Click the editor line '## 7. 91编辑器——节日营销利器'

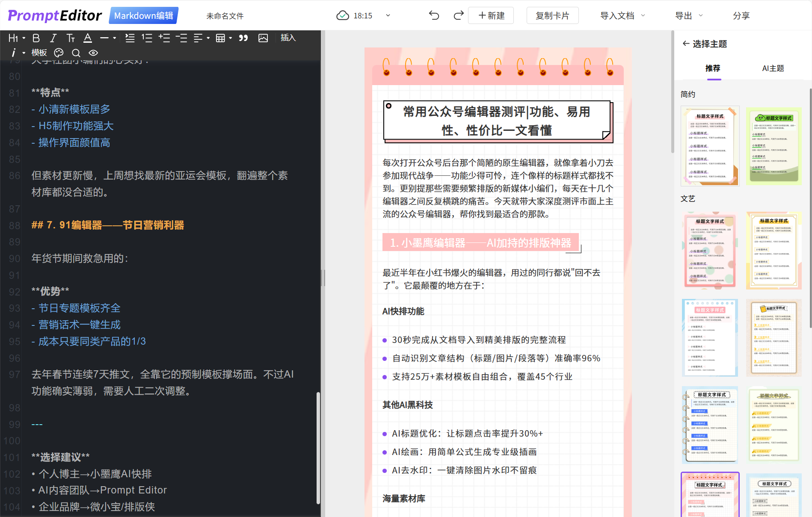tap(108, 225)
